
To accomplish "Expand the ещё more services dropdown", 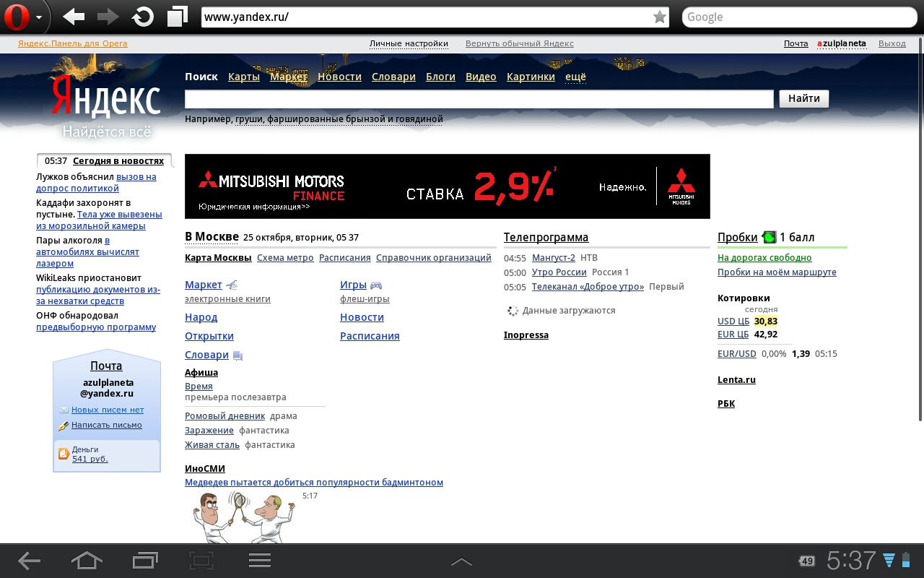I will point(575,77).
